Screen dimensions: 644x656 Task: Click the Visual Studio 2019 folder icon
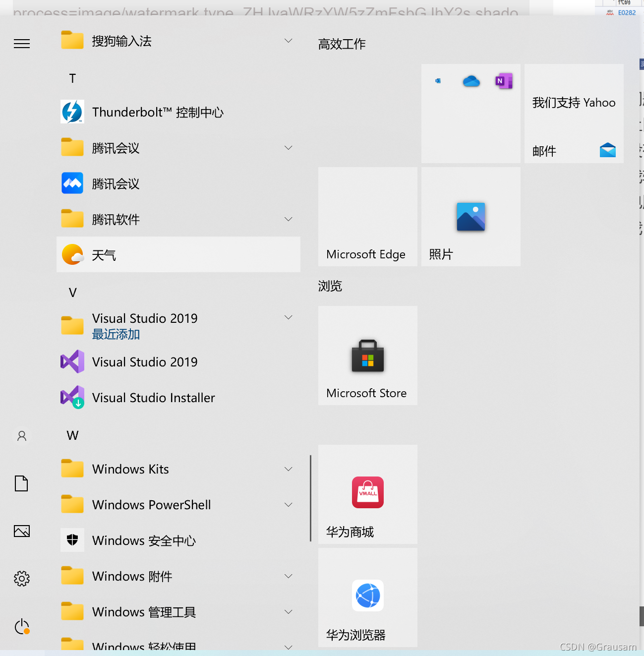[72, 326]
